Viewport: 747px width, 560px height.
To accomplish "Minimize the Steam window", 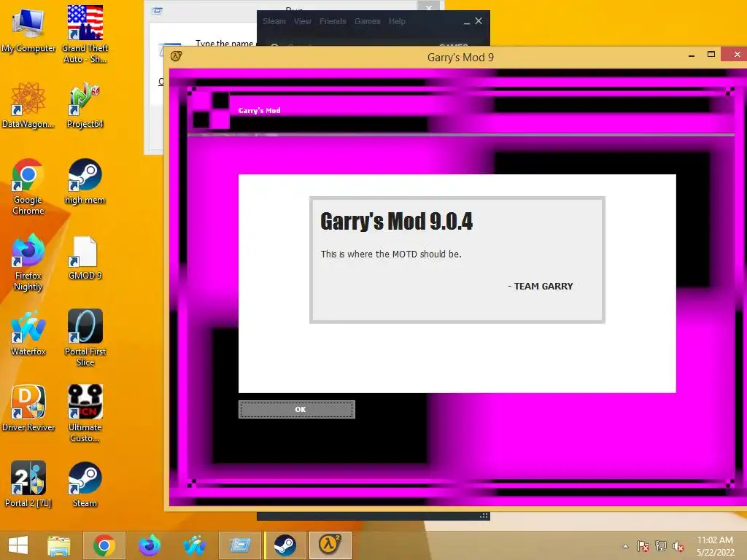I will (x=466, y=22).
